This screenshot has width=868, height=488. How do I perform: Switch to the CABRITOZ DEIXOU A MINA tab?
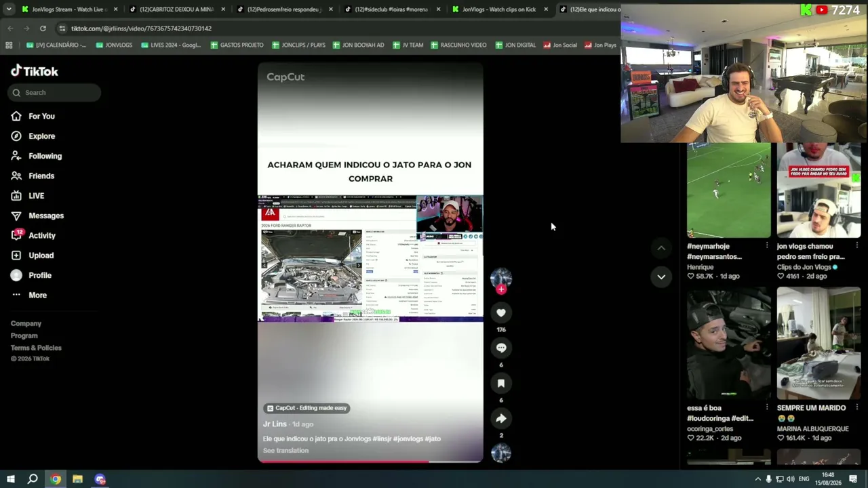[x=176, y=9]
